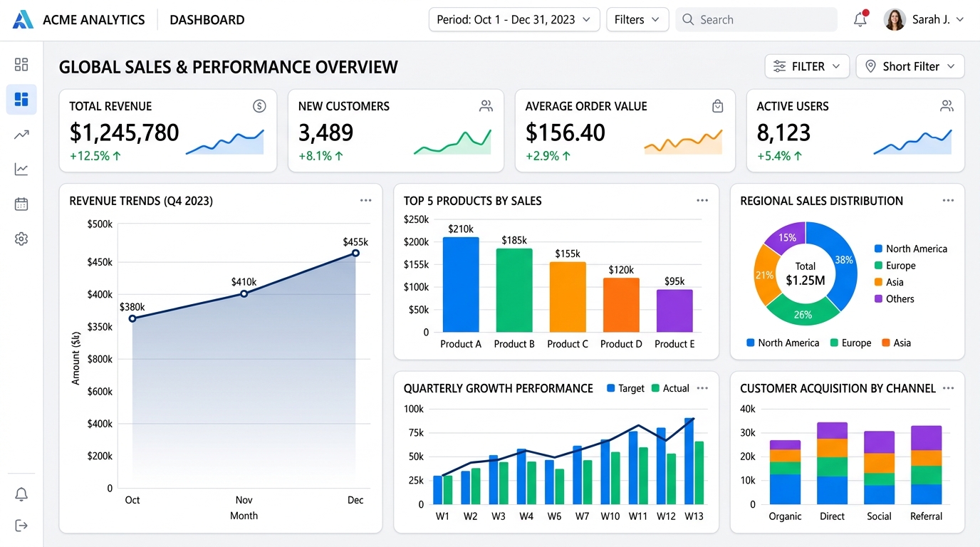Click the Total $1.25M donut center

pyautogui.click(x=806, y=273)
